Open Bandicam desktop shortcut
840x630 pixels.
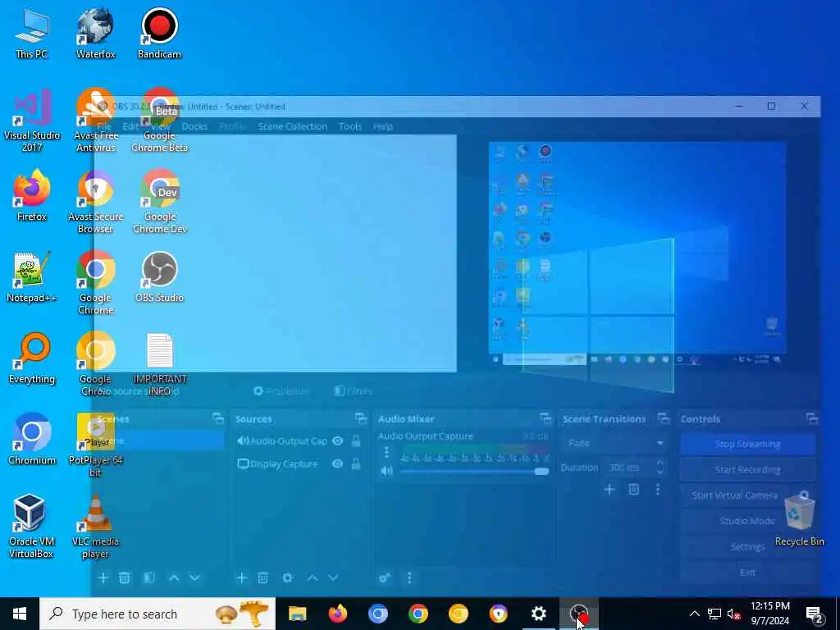coord(159,33)
